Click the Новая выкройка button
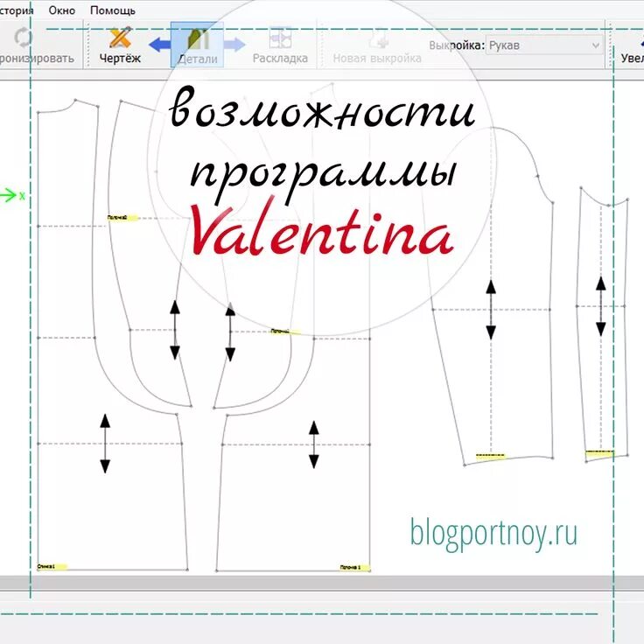644x644 pixels. (377, 45)
